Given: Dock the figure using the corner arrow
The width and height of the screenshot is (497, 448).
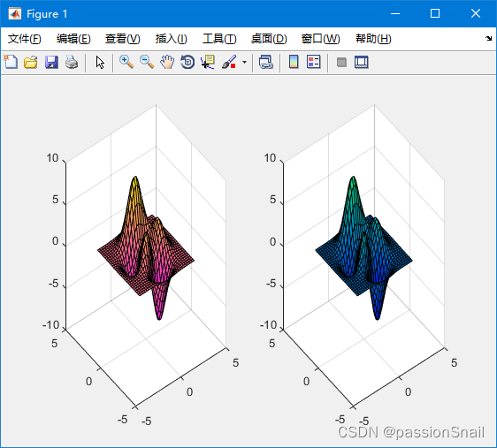Looking at the screenshot, I should [x=488, y=38].
